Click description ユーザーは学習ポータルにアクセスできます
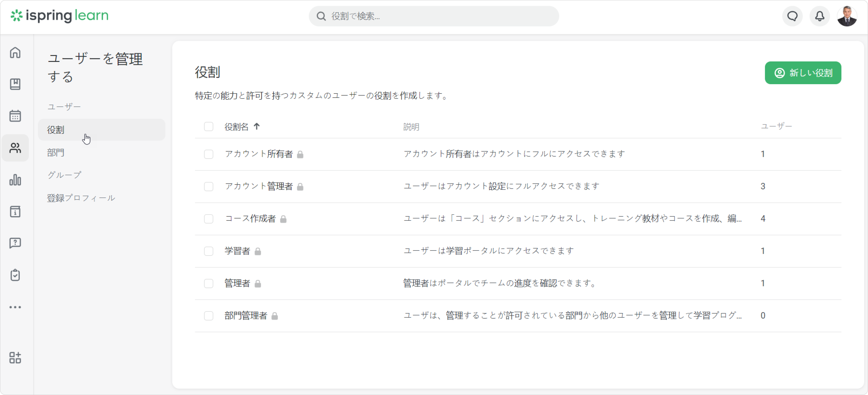Image resolution: width=868 pixels, height=395 pixels. click(x=489, y=251)
